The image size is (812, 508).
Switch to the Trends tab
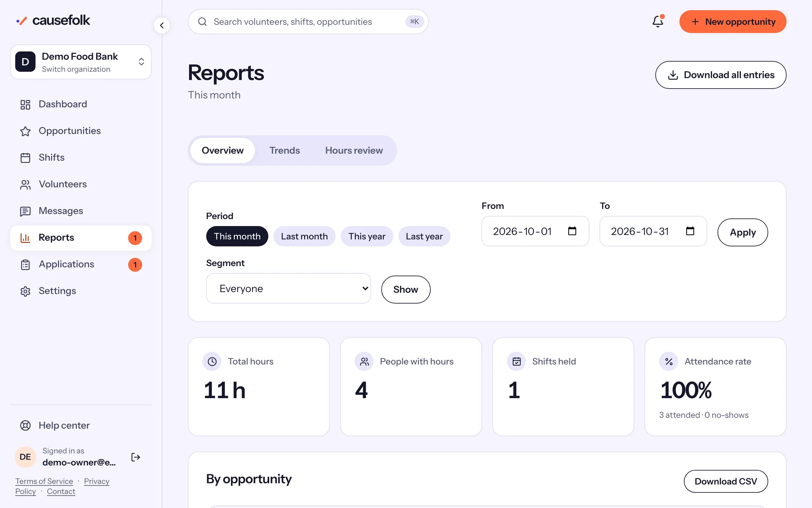point(285,150)
